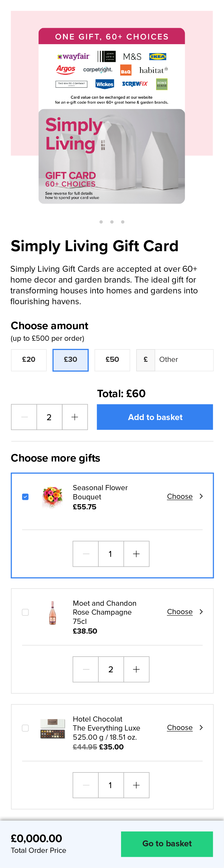Expand Seasonal Flower Bouquet chevron arrow
The width and height of the screenshot is (224, 868).
click(201, 496)
